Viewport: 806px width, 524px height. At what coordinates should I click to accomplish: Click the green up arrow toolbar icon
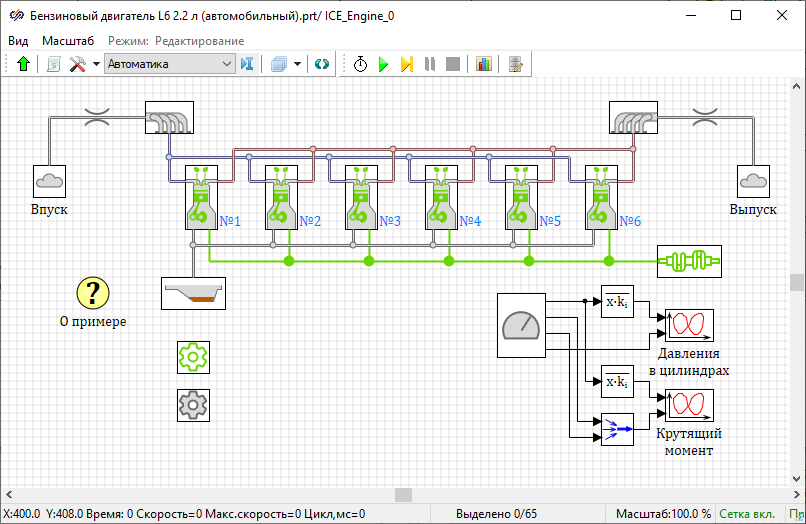(x=24, y=64)
